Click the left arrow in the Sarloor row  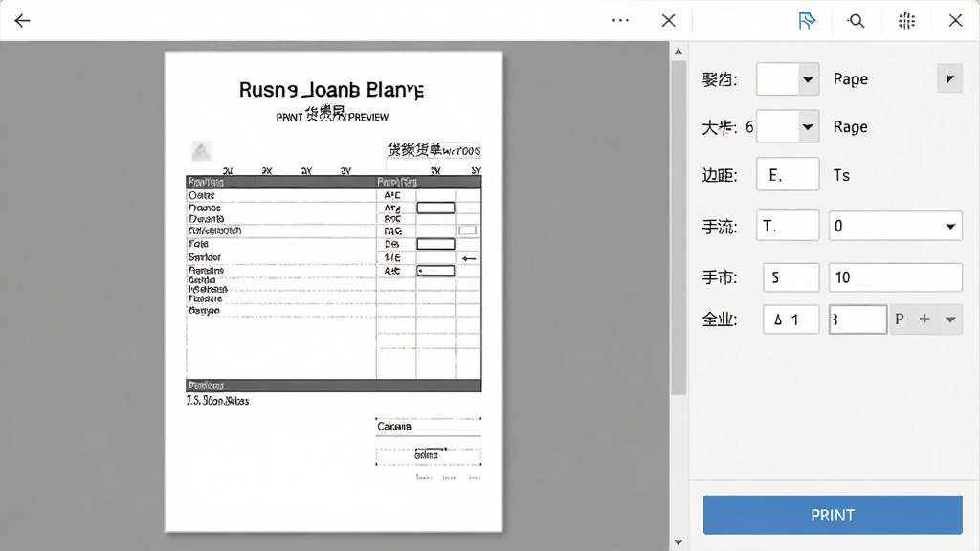[469, 258]
